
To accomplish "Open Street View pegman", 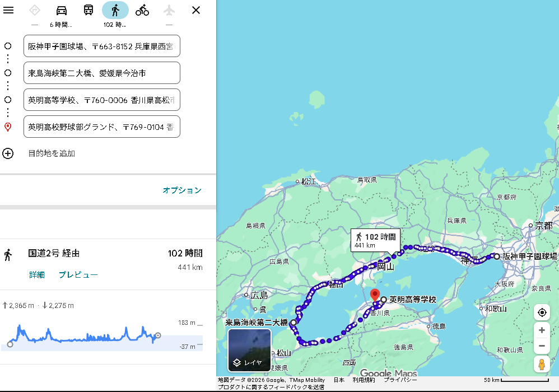I will coord(542,364).
